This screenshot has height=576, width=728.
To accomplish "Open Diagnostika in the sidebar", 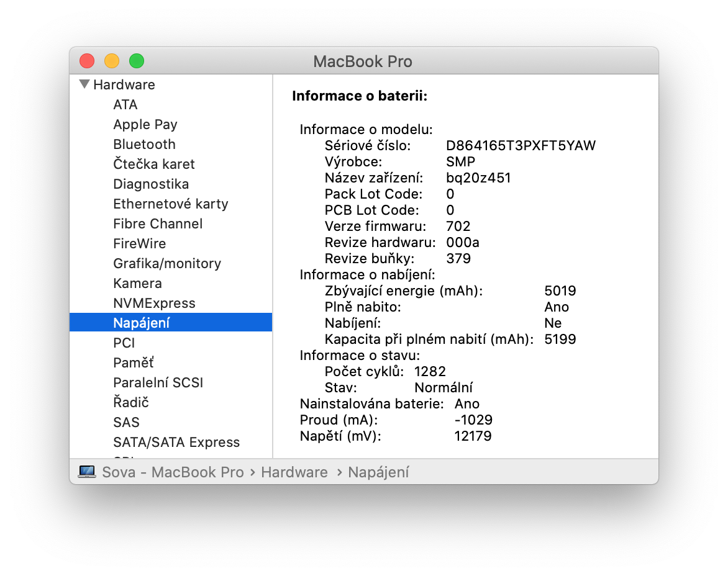I will point(151,184).
